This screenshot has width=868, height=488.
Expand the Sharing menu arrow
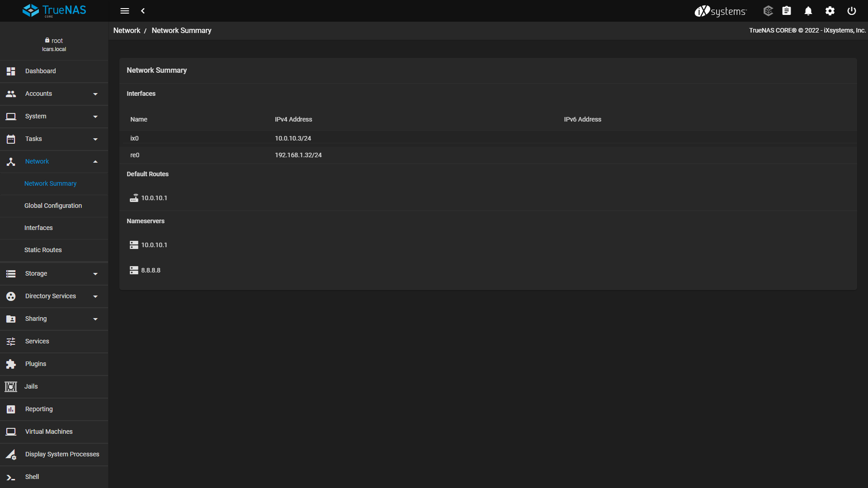point(95,319)
